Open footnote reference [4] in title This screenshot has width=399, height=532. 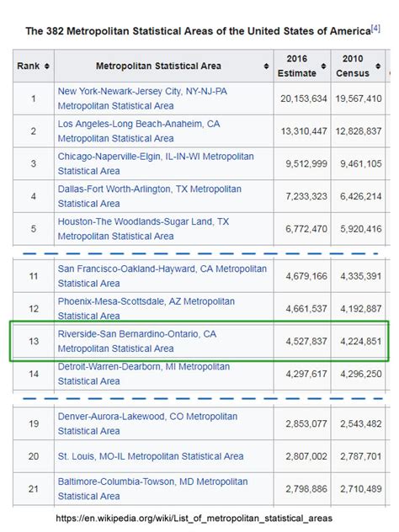(375, 29)
